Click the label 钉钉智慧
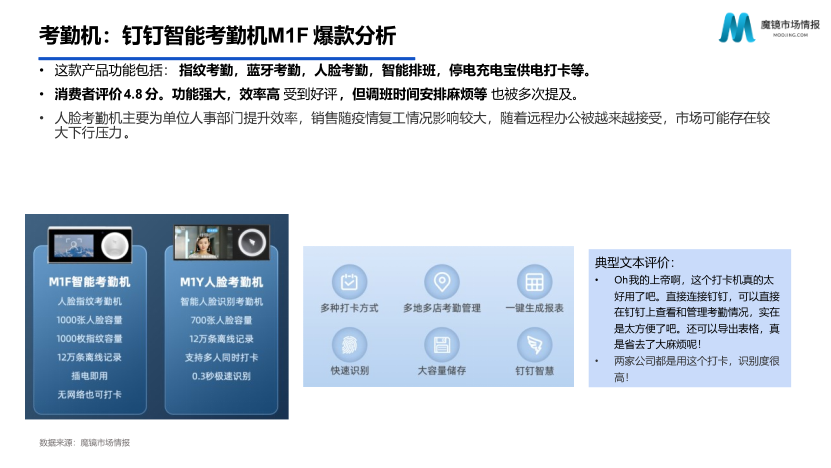Image resolution: width=831 pixels, height=468 pixels. pyautogui.click(x=534, y=370)
